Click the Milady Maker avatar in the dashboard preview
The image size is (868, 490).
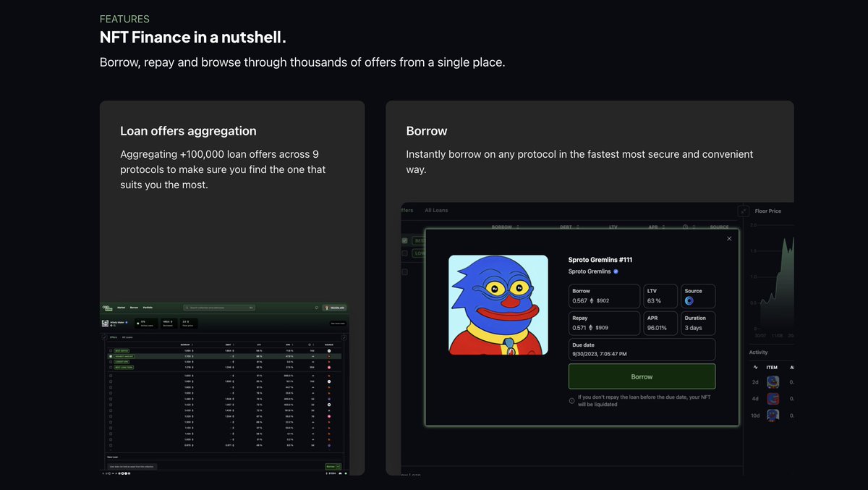(x=105, y=324)
